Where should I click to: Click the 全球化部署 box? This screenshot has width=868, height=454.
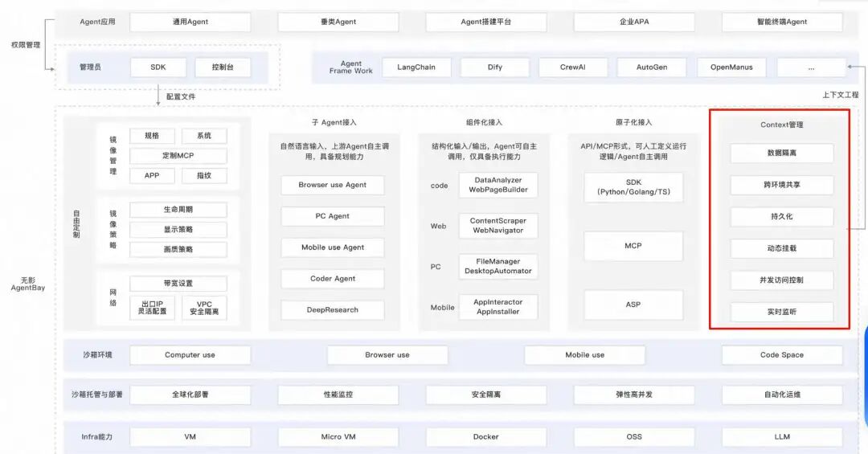[x=190, y=395]
